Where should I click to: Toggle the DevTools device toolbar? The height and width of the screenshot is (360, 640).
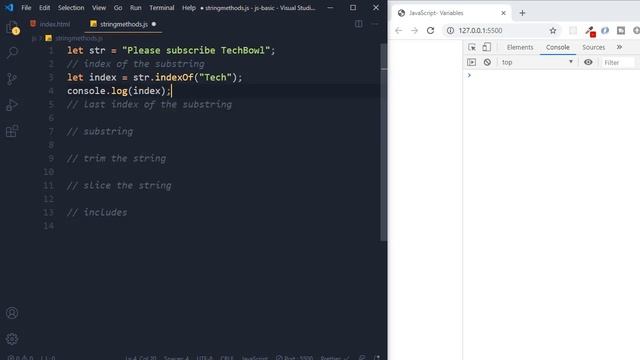(487, 47)
